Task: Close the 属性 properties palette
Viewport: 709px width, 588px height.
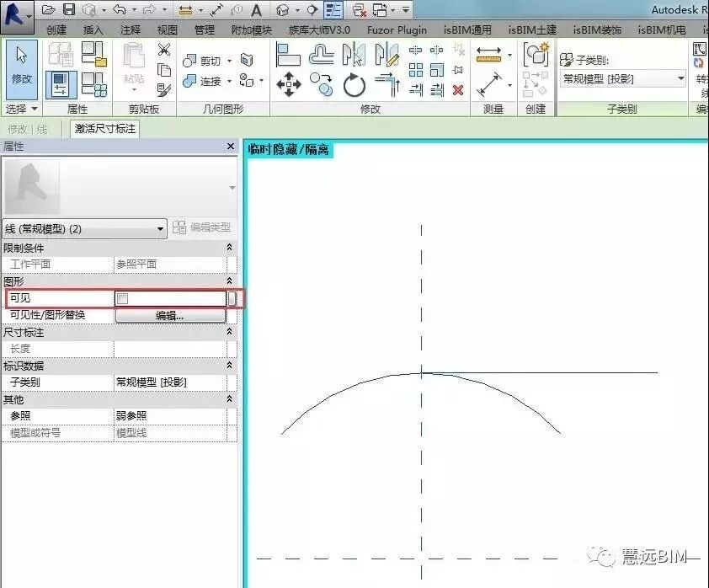Action: pyautogui.click(x=231, y=147)
